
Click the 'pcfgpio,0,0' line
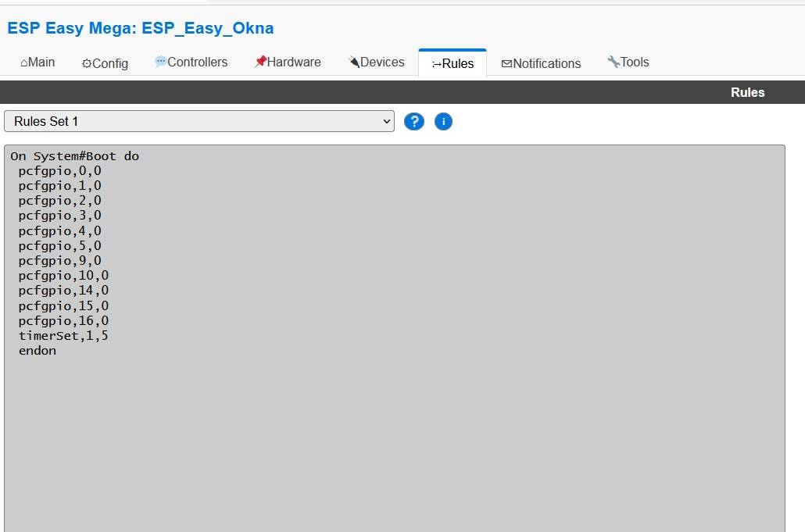point(59,171)
